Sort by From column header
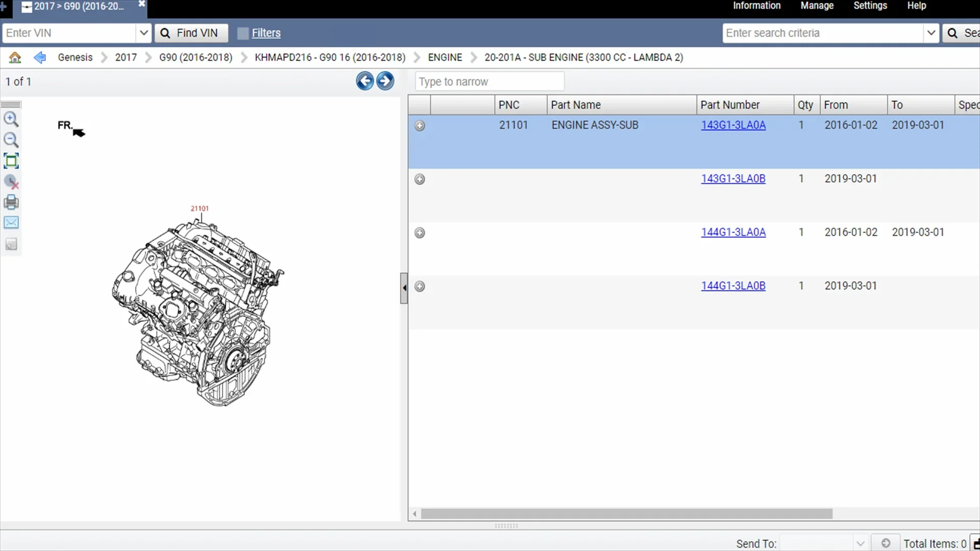The width and height of the screenshot is (980, 551). 853,105
